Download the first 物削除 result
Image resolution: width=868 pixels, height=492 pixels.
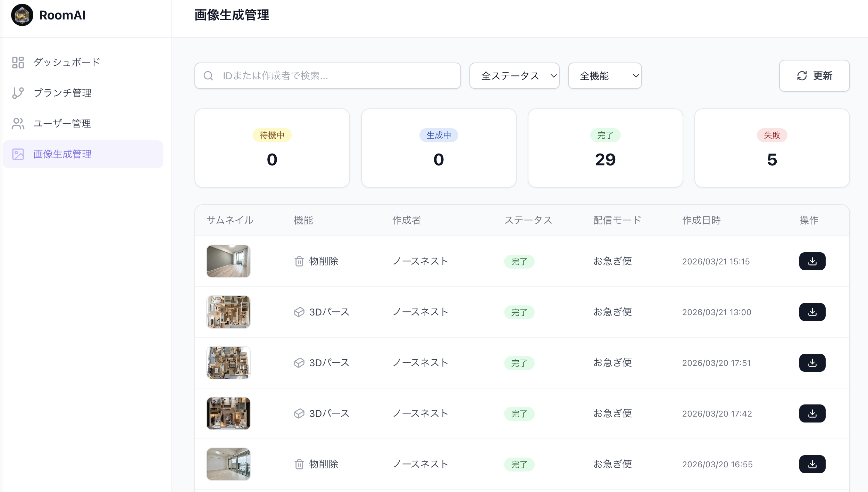812,261
